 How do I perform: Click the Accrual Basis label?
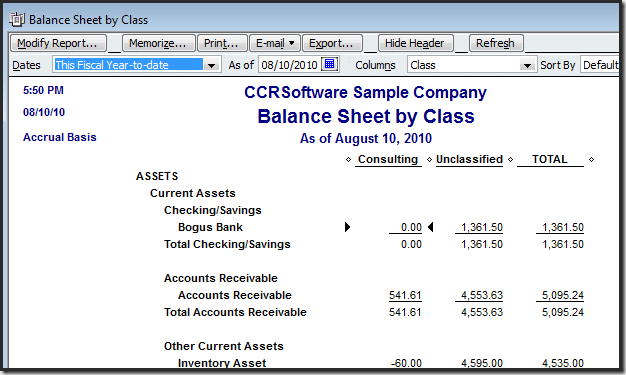click(x=59, y=137)
